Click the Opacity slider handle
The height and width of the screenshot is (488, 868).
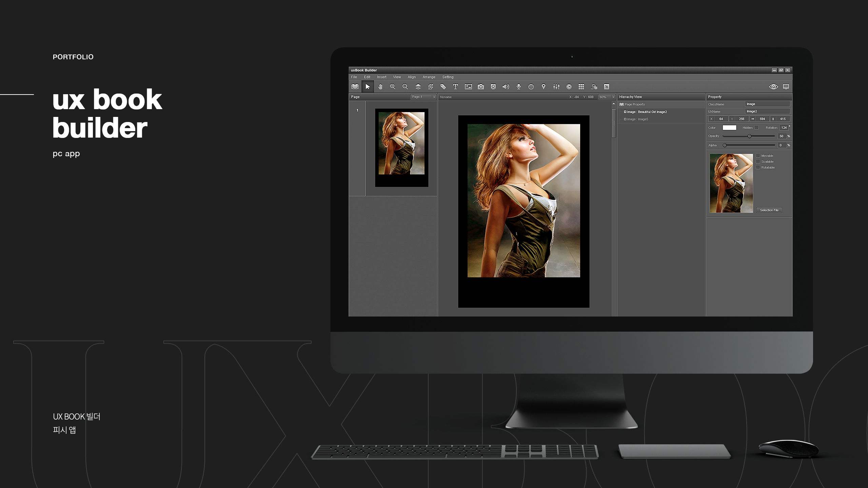tap(750, 136)
